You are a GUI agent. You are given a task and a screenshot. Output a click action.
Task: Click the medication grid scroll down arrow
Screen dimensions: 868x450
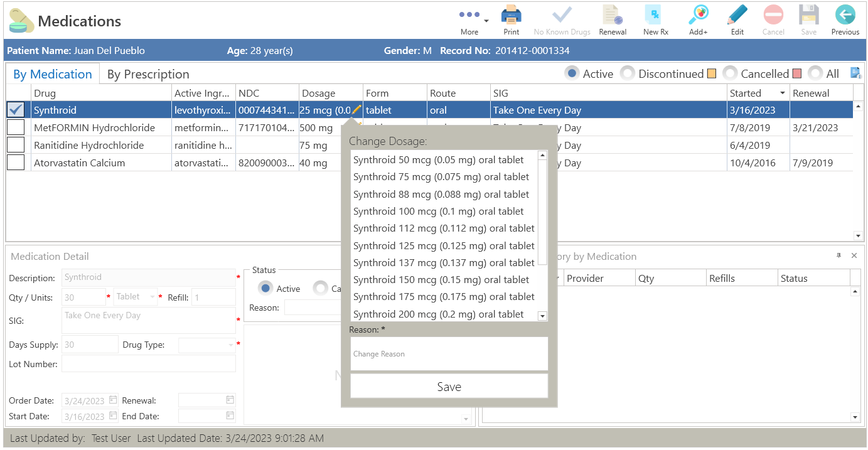tap(858, 235)
